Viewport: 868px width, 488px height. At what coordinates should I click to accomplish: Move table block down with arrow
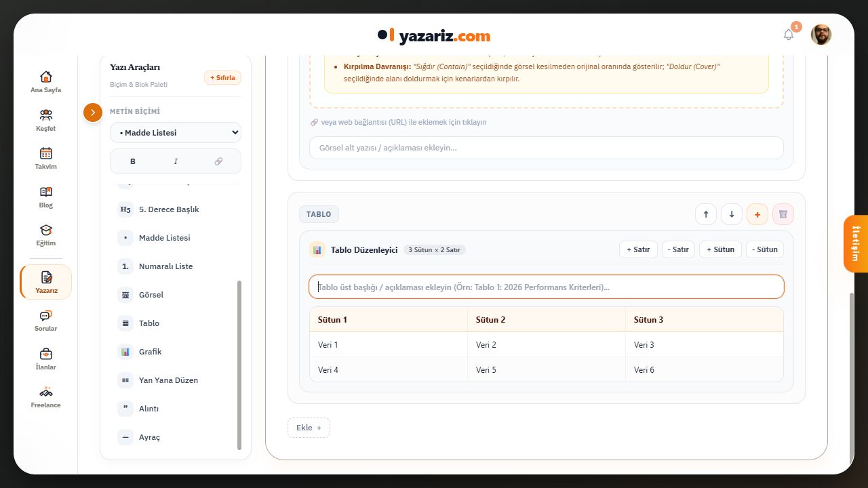732,214
